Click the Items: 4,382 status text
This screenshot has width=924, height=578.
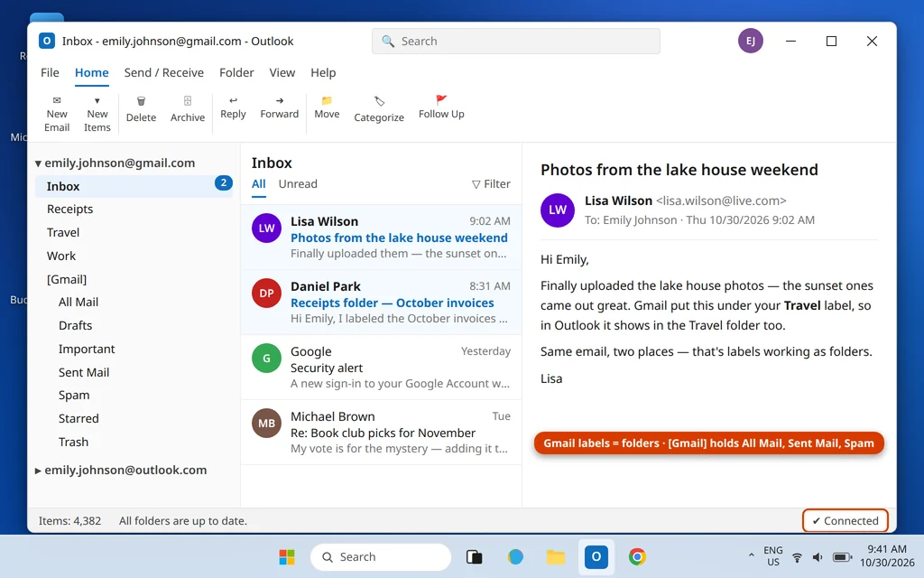click(x=69, y=521)
